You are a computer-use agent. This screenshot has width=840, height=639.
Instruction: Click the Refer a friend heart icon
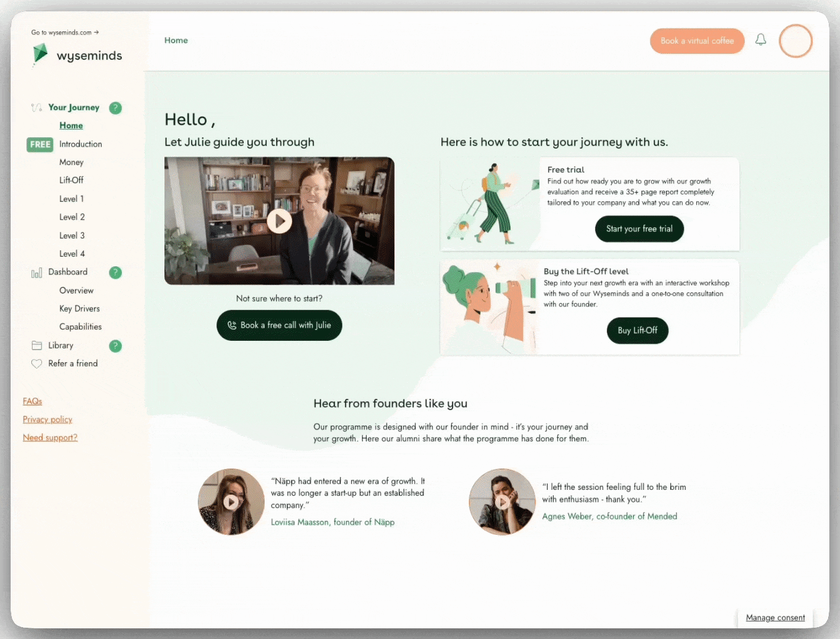[37, 364]
